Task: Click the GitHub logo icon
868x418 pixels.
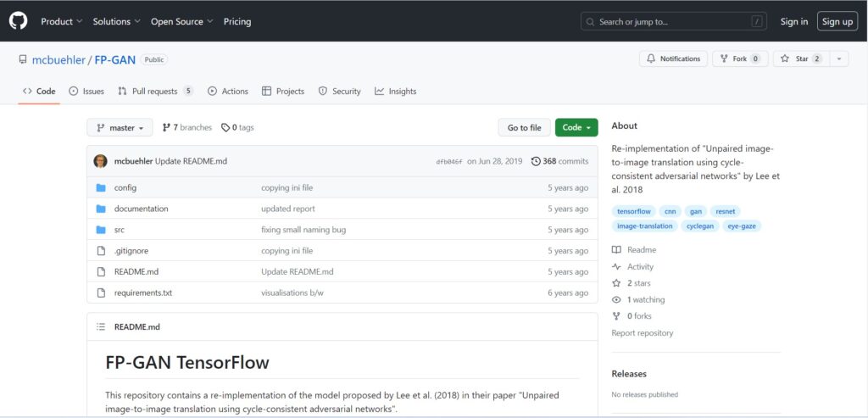Action: [x=18, y=21]
